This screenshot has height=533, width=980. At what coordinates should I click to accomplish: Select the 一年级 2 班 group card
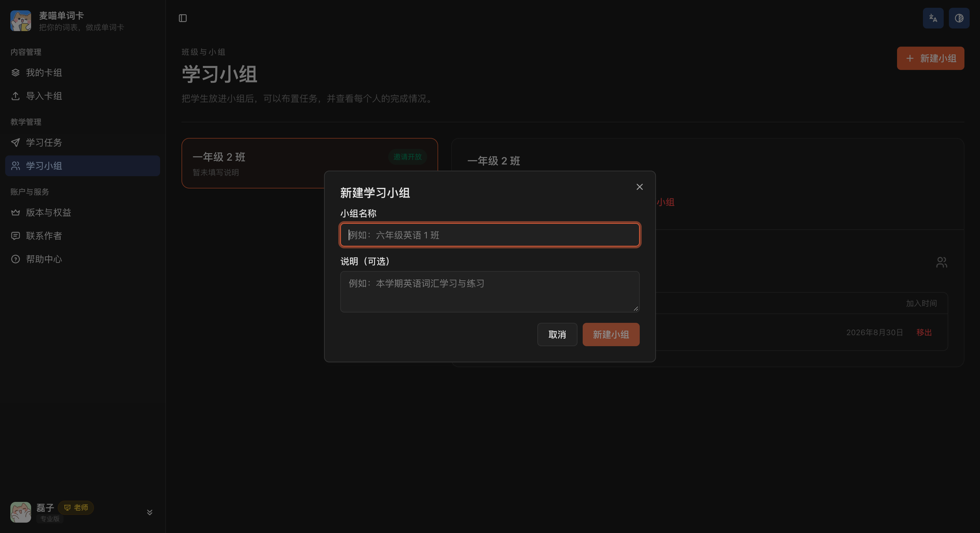(x=309, y=163)
